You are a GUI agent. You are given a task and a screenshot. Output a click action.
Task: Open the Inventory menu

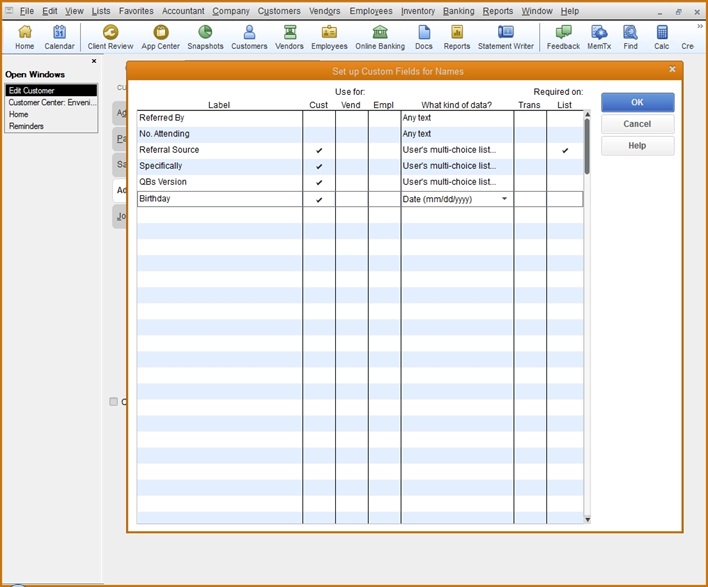(418, 11)
